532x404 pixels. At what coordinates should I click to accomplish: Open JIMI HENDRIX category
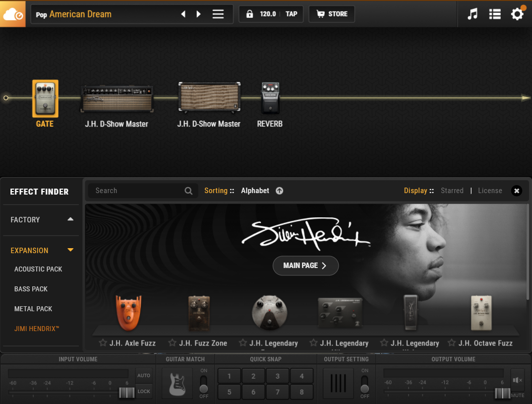coord(37,329)
